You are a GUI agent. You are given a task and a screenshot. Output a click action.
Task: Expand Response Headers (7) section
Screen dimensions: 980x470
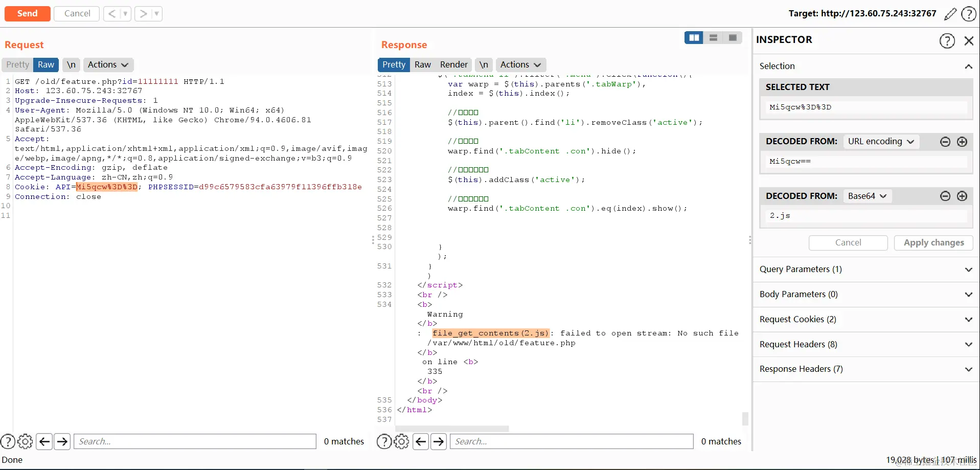tap(865, 369)
